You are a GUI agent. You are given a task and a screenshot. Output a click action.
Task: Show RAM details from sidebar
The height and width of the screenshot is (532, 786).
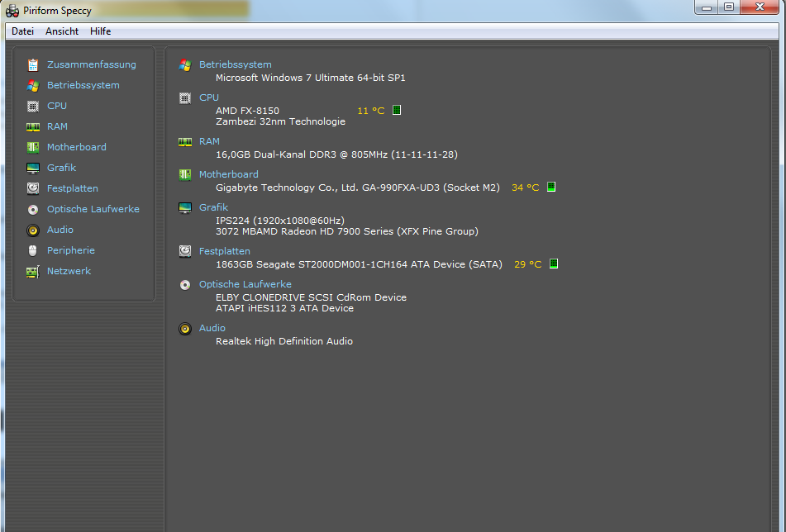point(57,126)
